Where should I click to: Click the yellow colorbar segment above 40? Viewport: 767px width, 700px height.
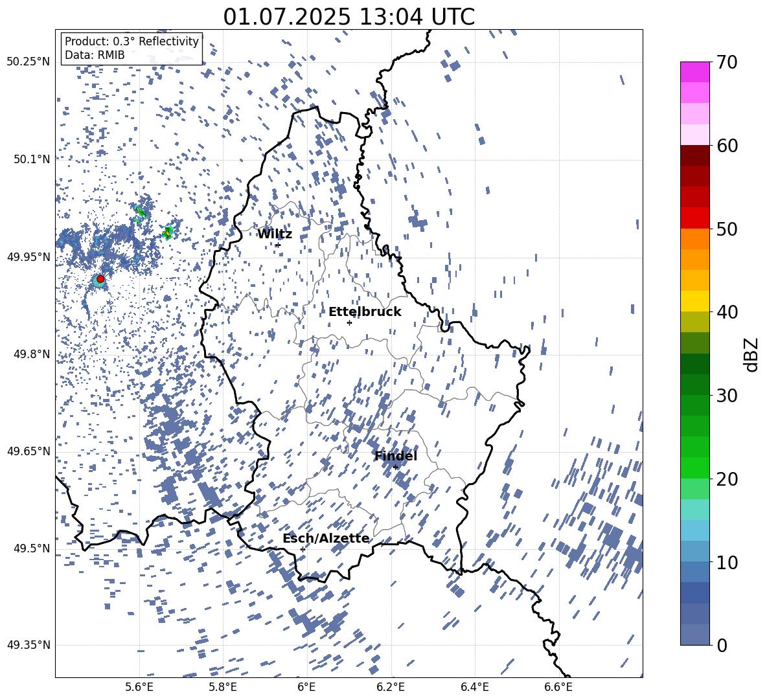click(694, 301)
